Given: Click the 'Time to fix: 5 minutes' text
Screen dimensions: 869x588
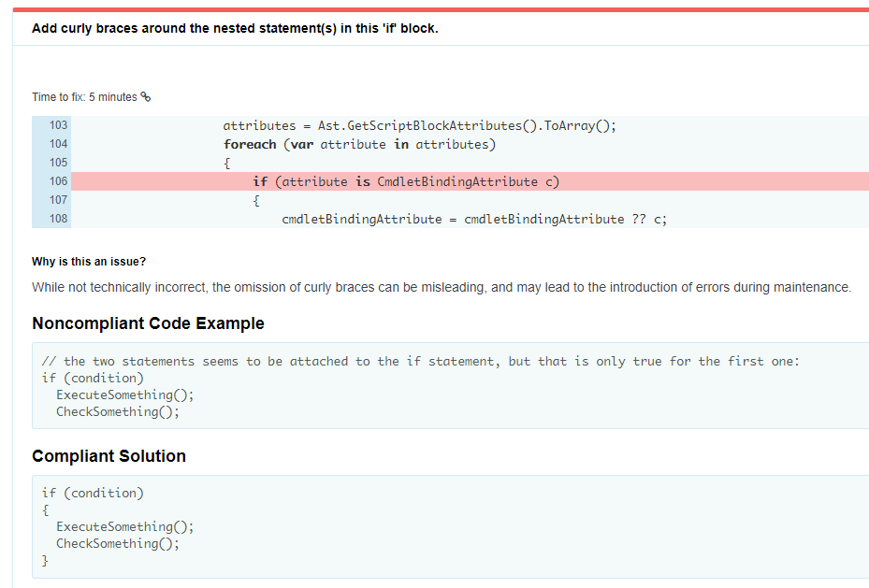Looking at the screenshot, I should (84, 97).
